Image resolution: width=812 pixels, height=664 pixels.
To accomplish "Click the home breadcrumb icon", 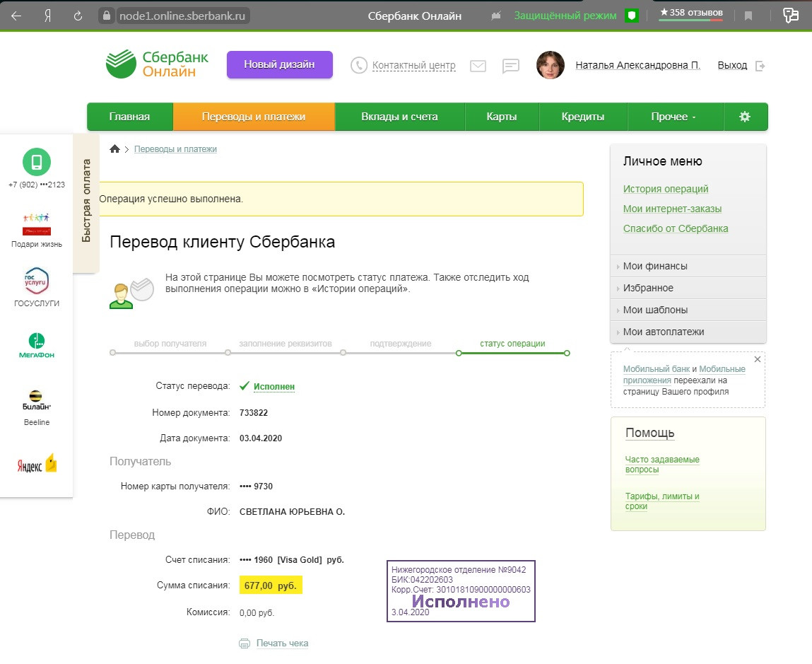I will (114, 148).
